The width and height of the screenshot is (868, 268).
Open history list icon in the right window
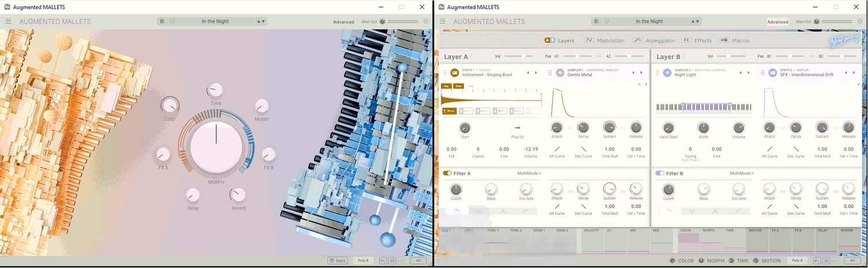click(826, 260)
